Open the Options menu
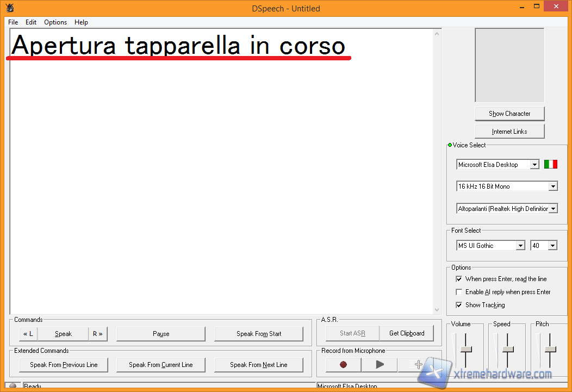Viewport: 572px width, 392px height. click(55, 22)
